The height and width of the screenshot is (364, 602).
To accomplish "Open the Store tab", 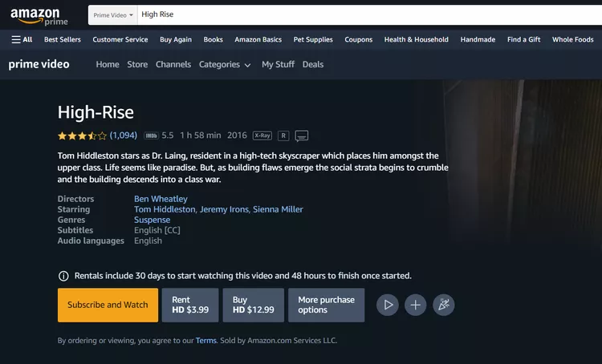I will click(137, 64).
